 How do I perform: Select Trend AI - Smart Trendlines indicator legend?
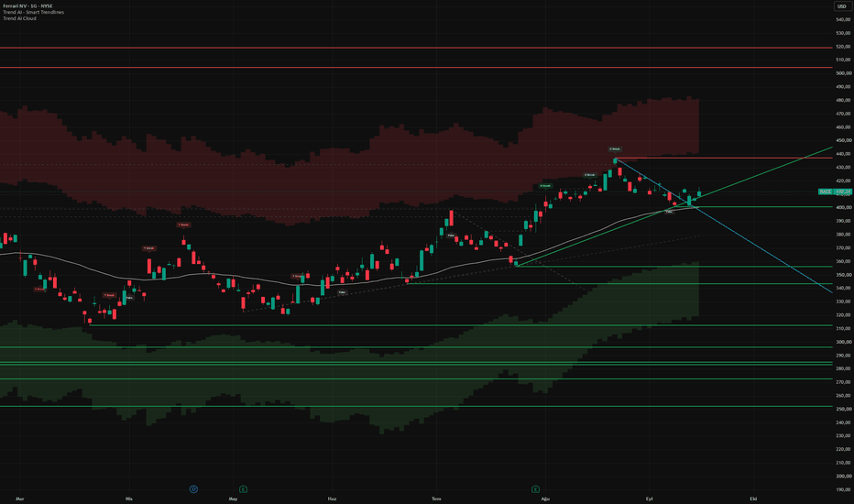(33, 12)
